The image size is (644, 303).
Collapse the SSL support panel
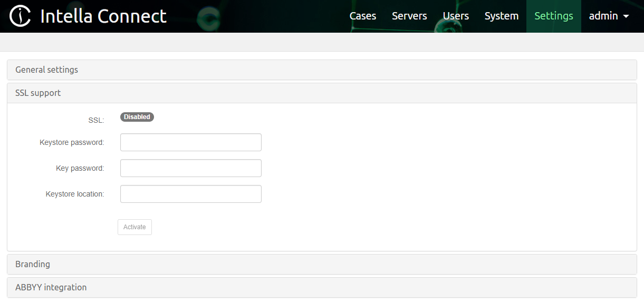[38, 93]
